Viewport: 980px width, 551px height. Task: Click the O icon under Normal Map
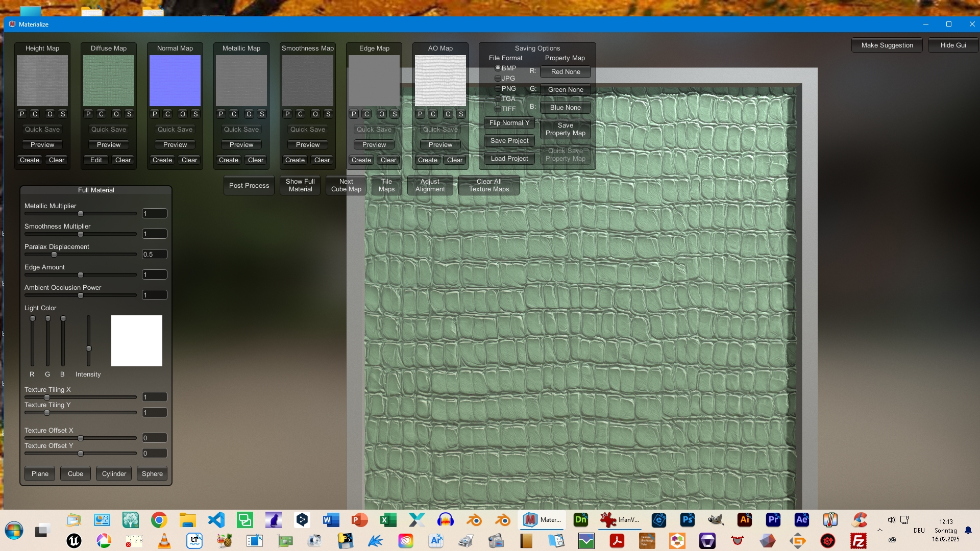pos(183,114)
